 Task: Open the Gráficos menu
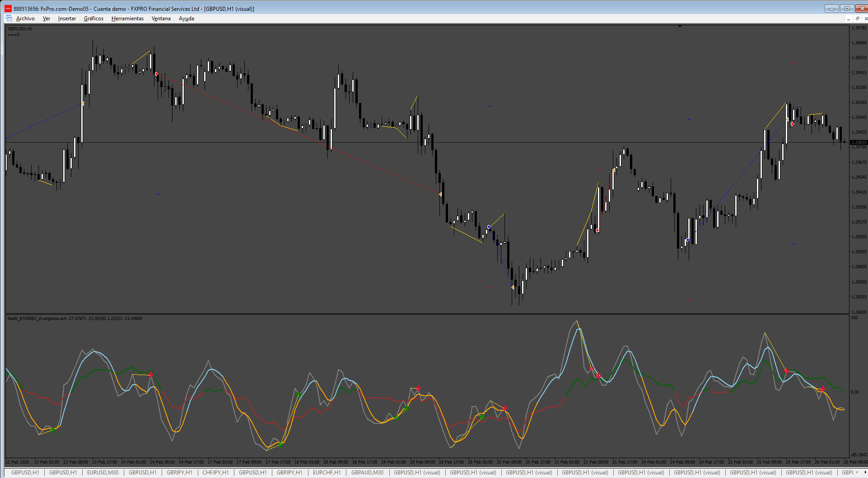click(93, 19)
